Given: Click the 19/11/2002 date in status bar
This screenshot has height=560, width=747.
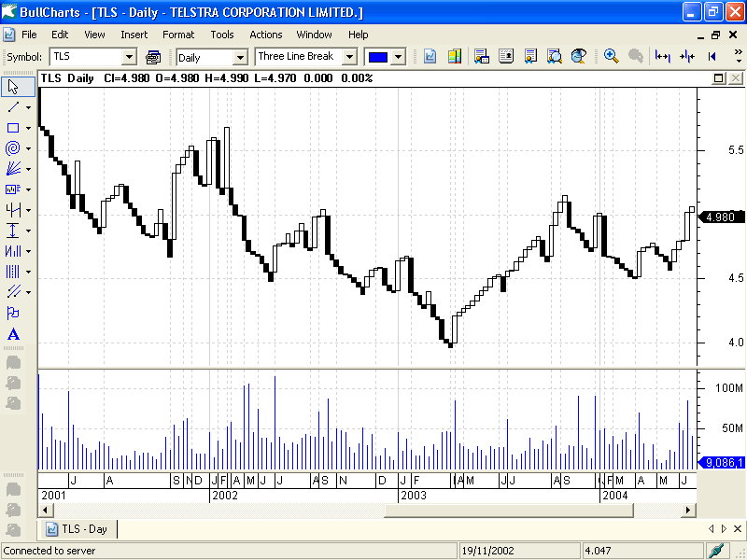Looking at the screenshot, I should (x=487, y=551).
